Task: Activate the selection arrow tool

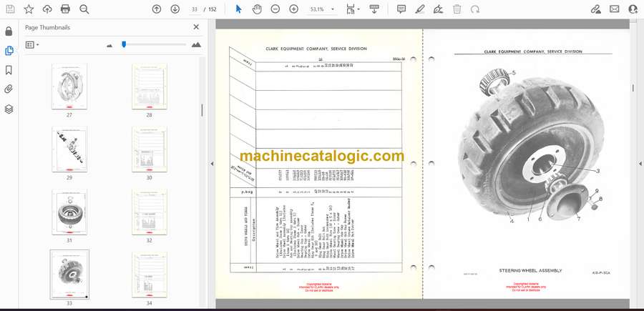Action: [x=238, y=9]
